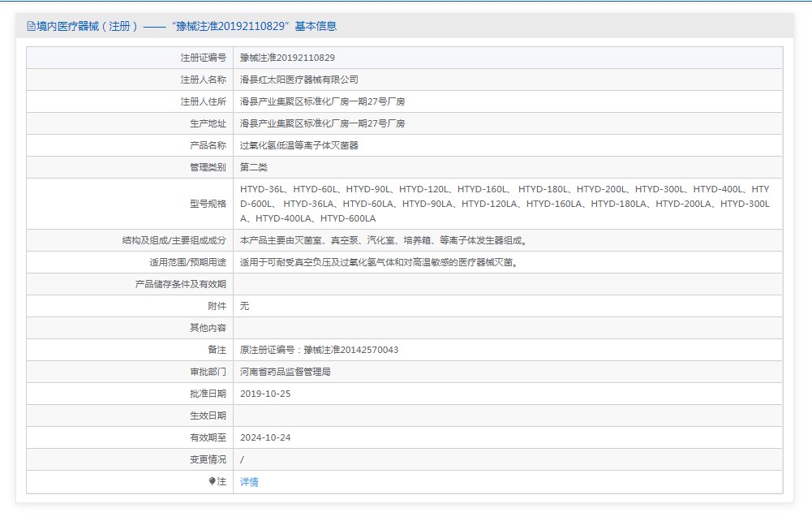Click the 其他内容 label
Image resolution: width=812 pixels, height=521 pixels.
coord(208,328)
